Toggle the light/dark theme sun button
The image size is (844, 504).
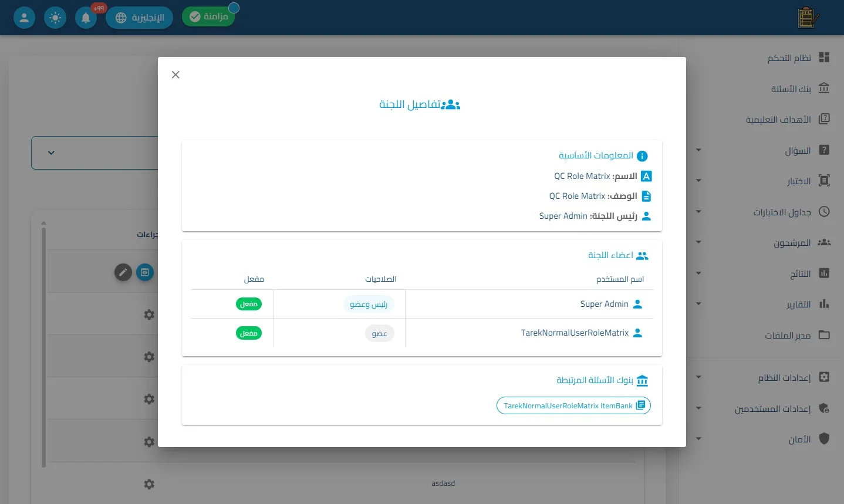[55, 18]
